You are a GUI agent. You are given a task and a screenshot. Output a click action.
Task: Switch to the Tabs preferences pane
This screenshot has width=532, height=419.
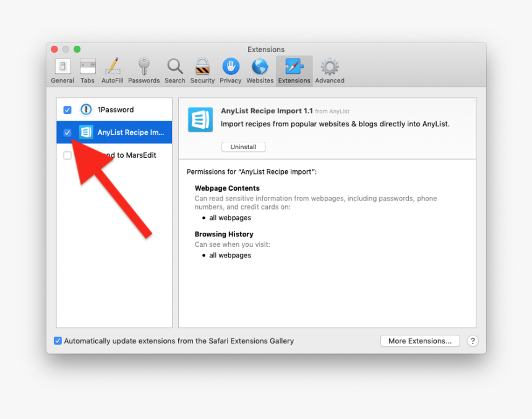88,71
